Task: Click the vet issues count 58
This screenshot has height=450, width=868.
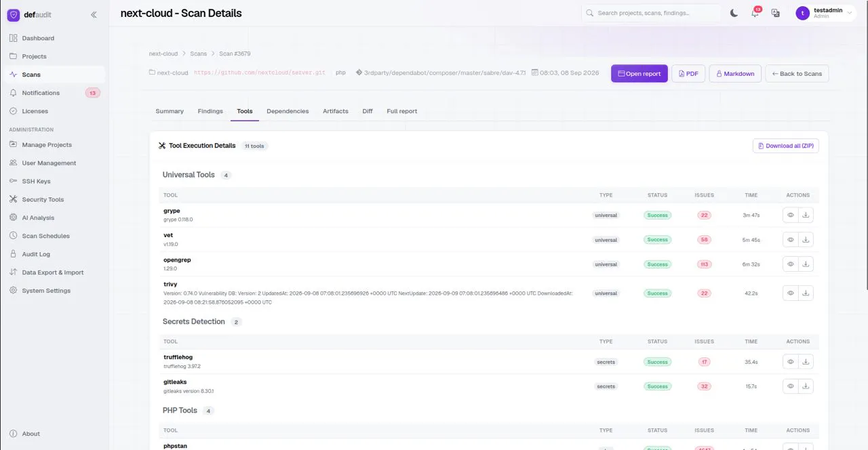Action: [704, 240]
